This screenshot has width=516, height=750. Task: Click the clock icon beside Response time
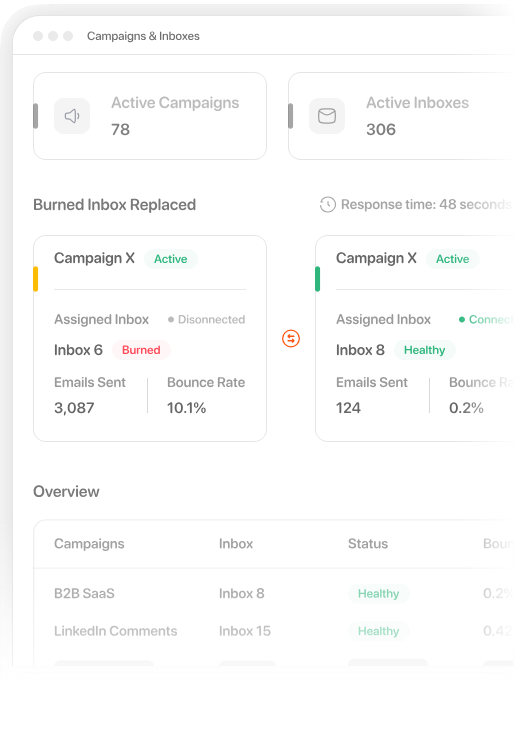pyautogui.click(x=328, y=205)
